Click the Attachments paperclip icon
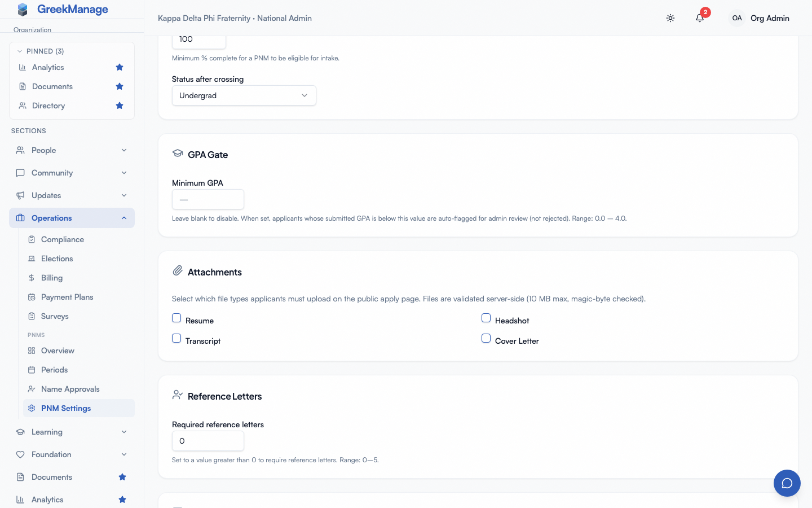 pyautogui.click(x=178, y=271)
